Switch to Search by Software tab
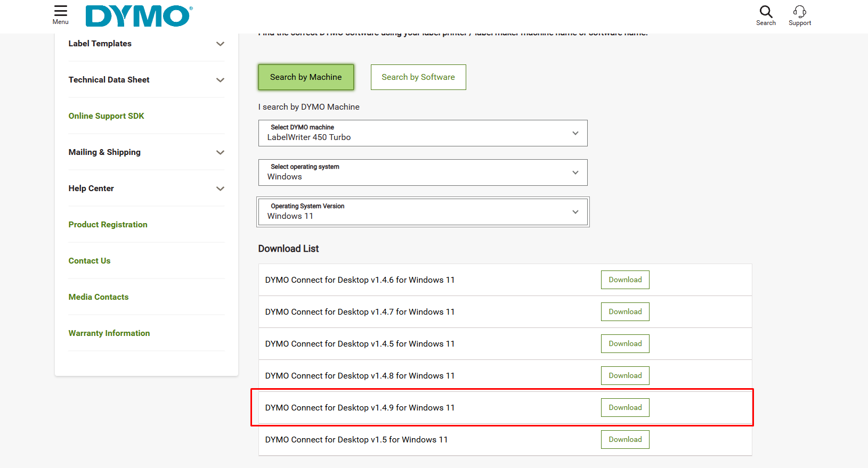The image size is (868, 468). (418, 77)
